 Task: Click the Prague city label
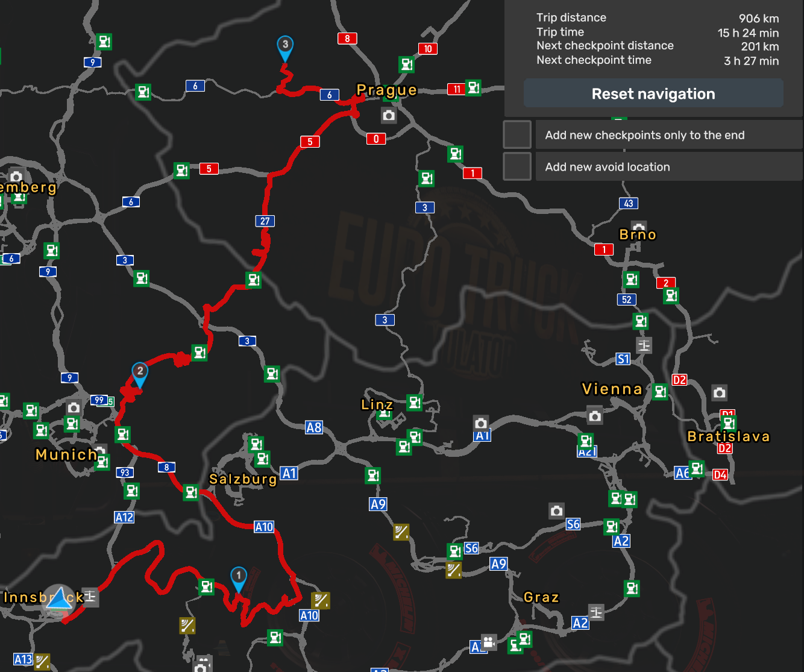point(386,90)
